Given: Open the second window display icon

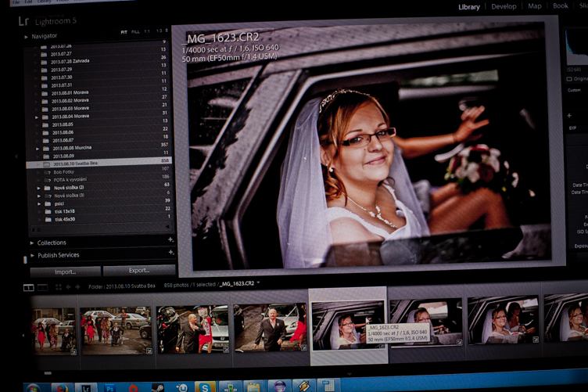Looking at the screenshot, I should 42,288.
